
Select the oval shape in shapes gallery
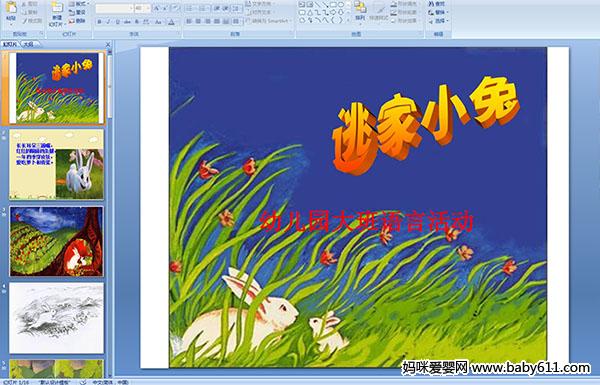point(341,5)
